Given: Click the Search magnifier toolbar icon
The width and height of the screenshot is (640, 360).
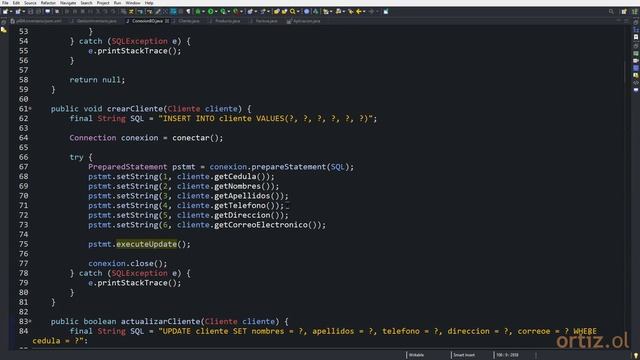Looking at the screenshot, I should pos(292,11).
